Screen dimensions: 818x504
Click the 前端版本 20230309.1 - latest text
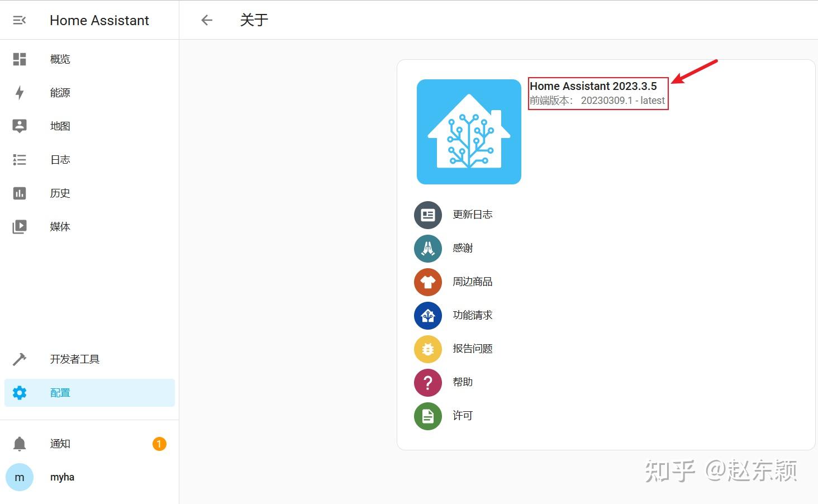[x=597, y=101]
